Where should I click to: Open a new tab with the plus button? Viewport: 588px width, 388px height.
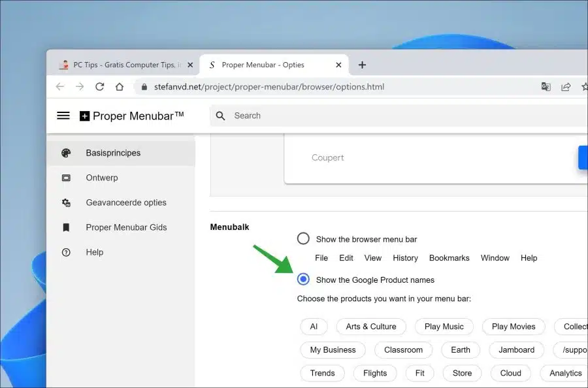tap(362, 65)
